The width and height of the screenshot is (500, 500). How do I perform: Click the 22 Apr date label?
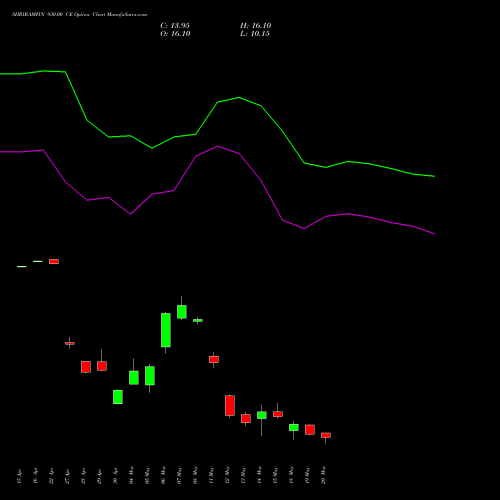click(51, 476)
